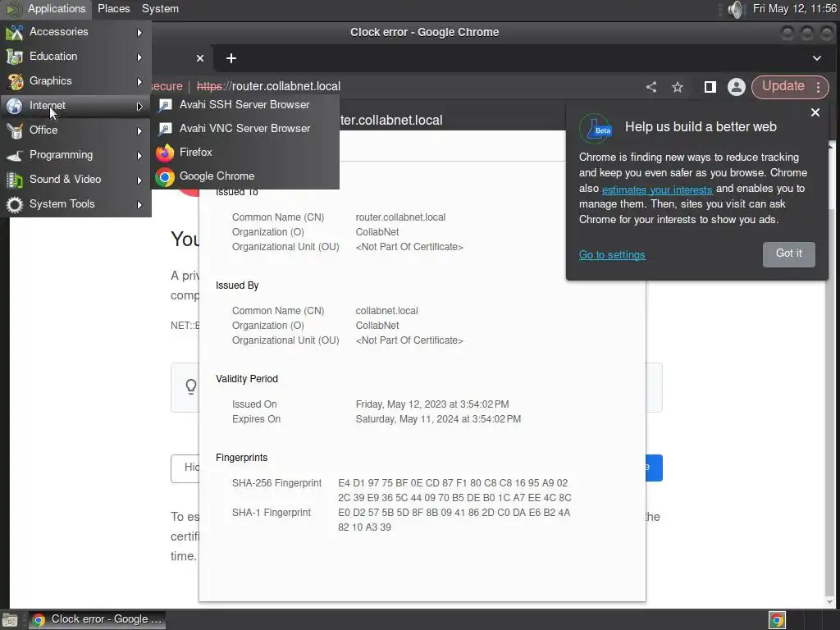Image resolution: width=840 pixels, height=630 pixels.
Task: Click the Office category icon
Action: pos(15,130)
